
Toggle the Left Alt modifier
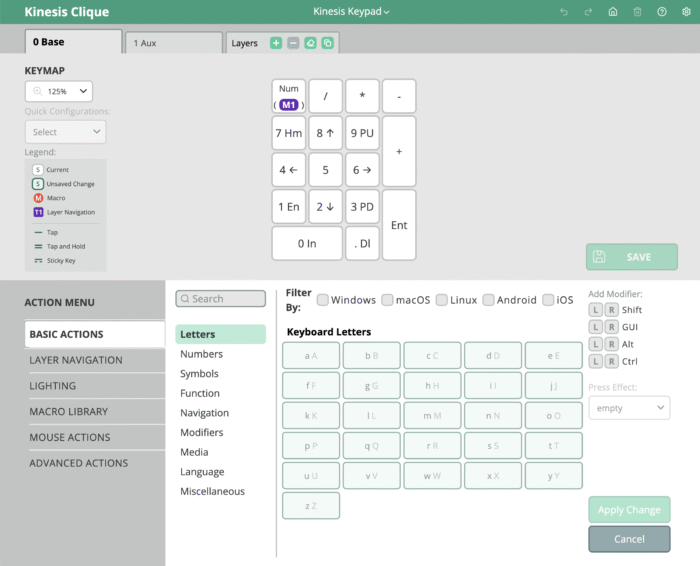pos(596,344)
